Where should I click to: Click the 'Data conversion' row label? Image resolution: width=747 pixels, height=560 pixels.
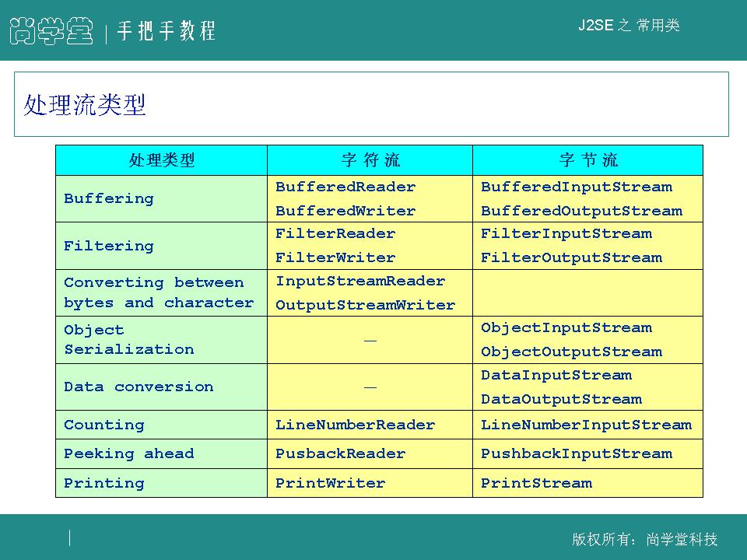[x=139, y=387]
